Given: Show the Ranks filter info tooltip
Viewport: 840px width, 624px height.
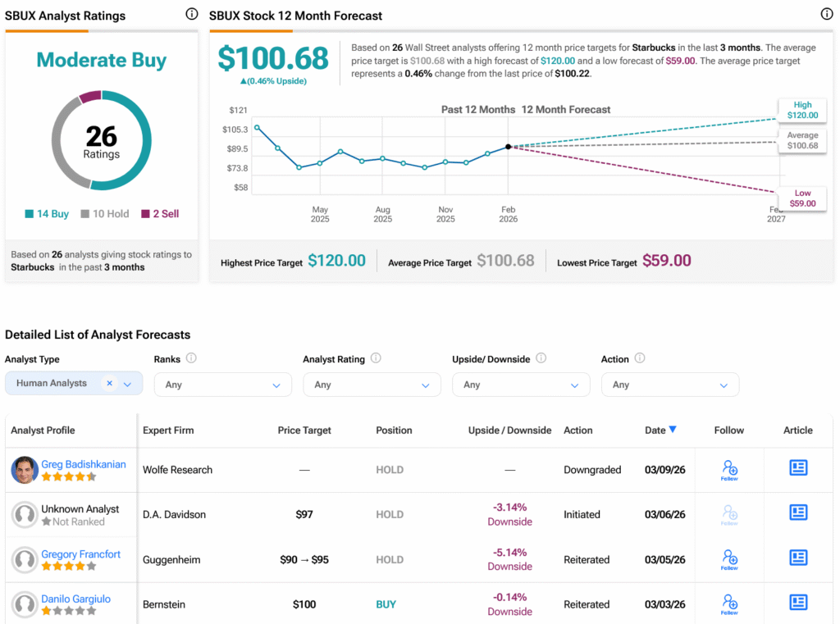Looking at the screenshot, I should (191, 358).
